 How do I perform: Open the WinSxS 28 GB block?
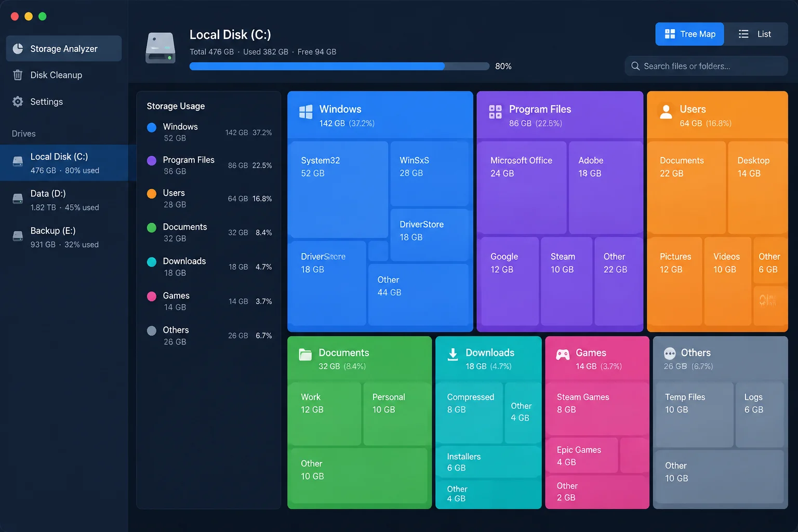430,174
